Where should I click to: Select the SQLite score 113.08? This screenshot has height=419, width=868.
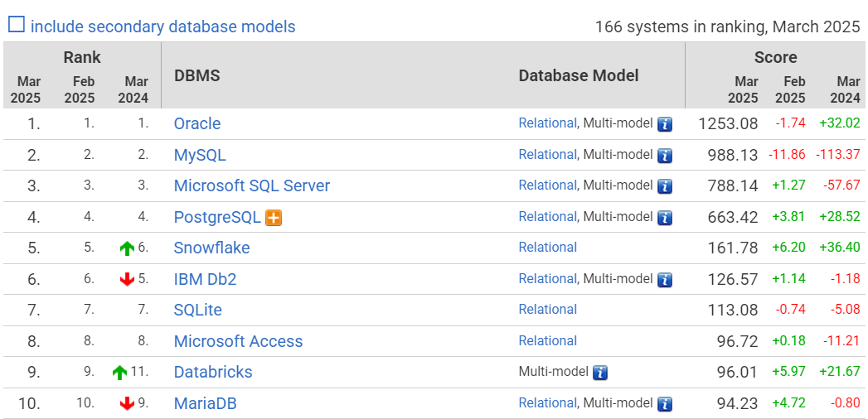pos(733,311)
